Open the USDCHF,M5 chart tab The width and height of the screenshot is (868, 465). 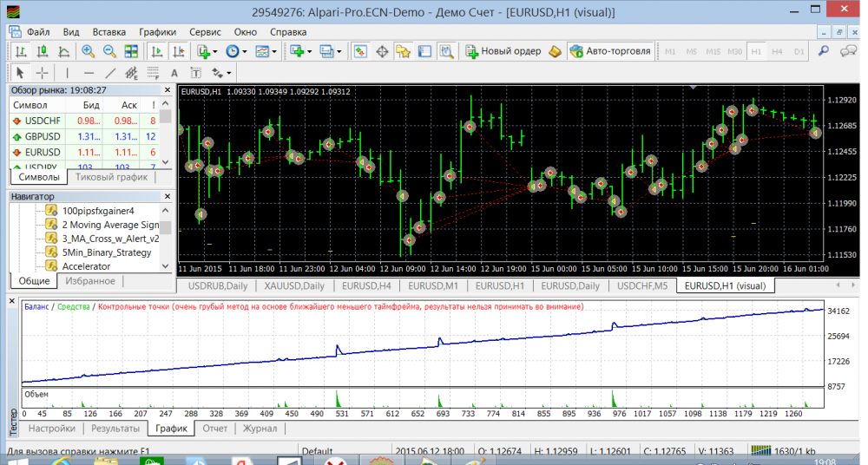pyautogui.click(x=642, y=285)
